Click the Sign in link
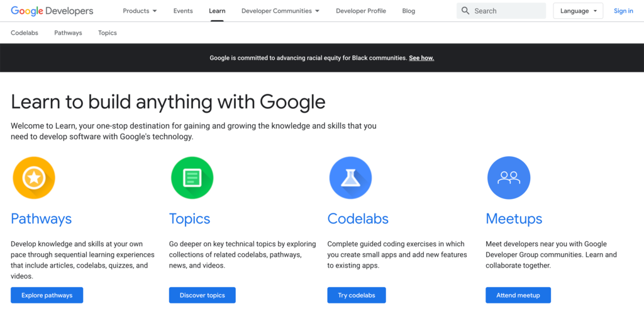Image resolution: width=644 pixels, height=318 pixels. tap(623, 11)
